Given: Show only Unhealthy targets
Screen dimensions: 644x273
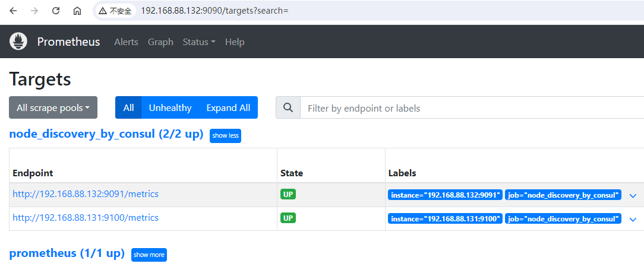Looking at the screenshot, I should coord(170,108).
